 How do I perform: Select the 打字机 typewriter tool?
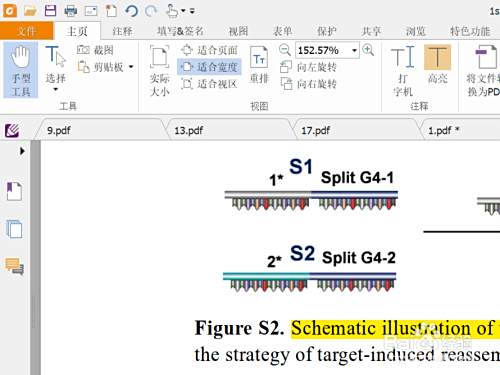click(x=403, y=71)
